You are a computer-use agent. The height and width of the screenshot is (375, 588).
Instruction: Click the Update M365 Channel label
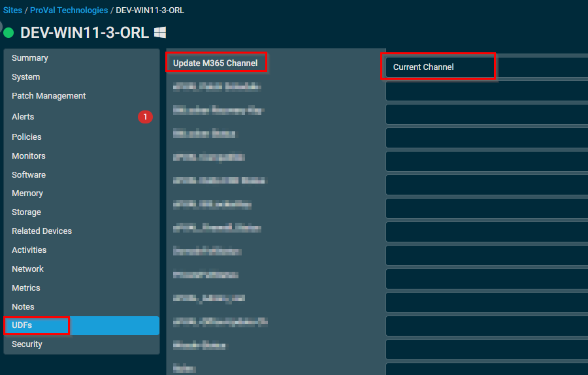pyautogui.click(x=216, y=63)
